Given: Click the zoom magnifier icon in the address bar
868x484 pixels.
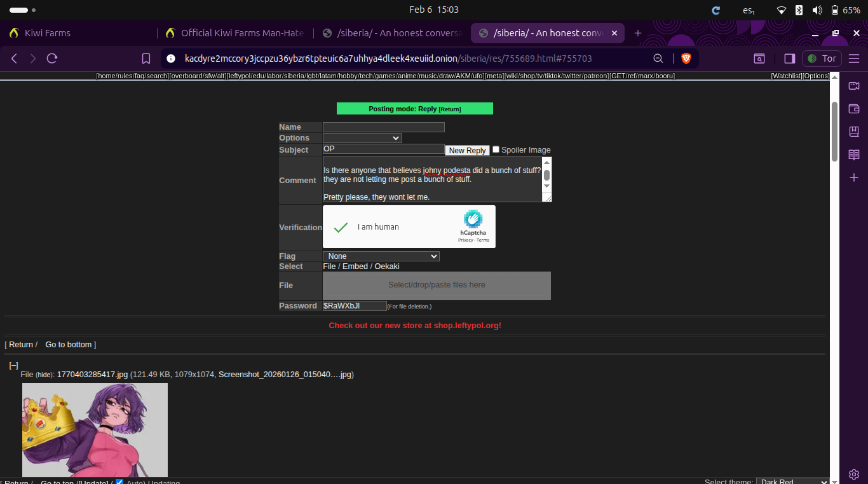Looking at the screenshot, I should point(658,59).
